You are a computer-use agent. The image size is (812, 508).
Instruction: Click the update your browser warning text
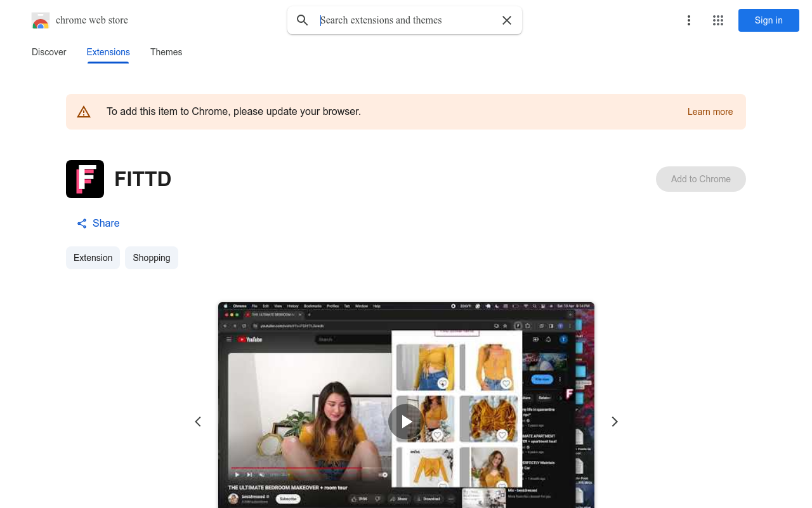click(233, 112)
